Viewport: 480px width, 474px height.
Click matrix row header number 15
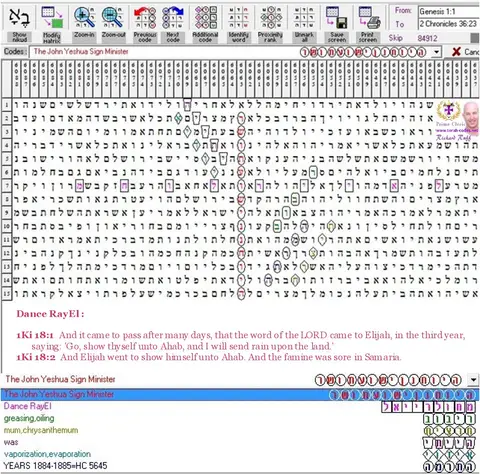7,294
